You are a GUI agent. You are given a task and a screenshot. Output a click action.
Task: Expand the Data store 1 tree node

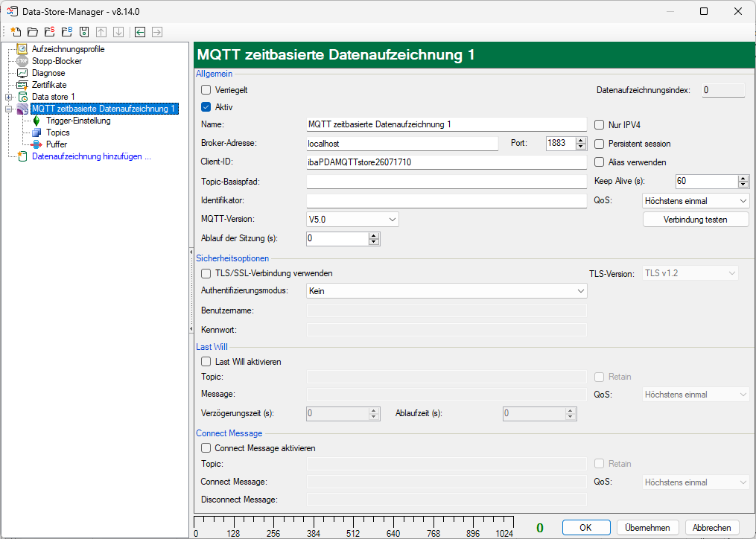click(x=9, y=97)
